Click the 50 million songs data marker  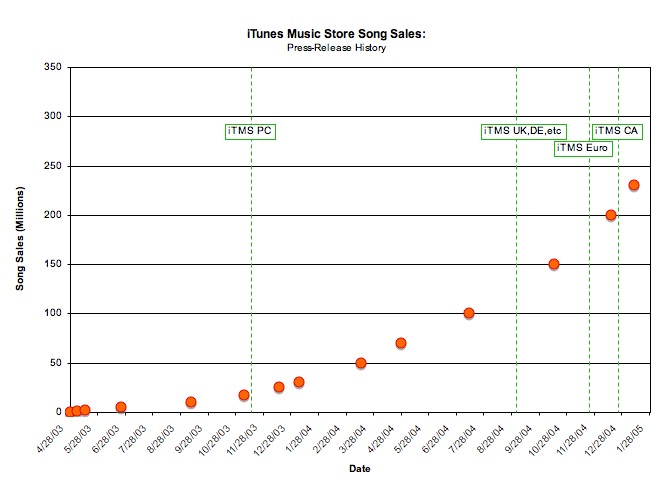click(361, 363)
